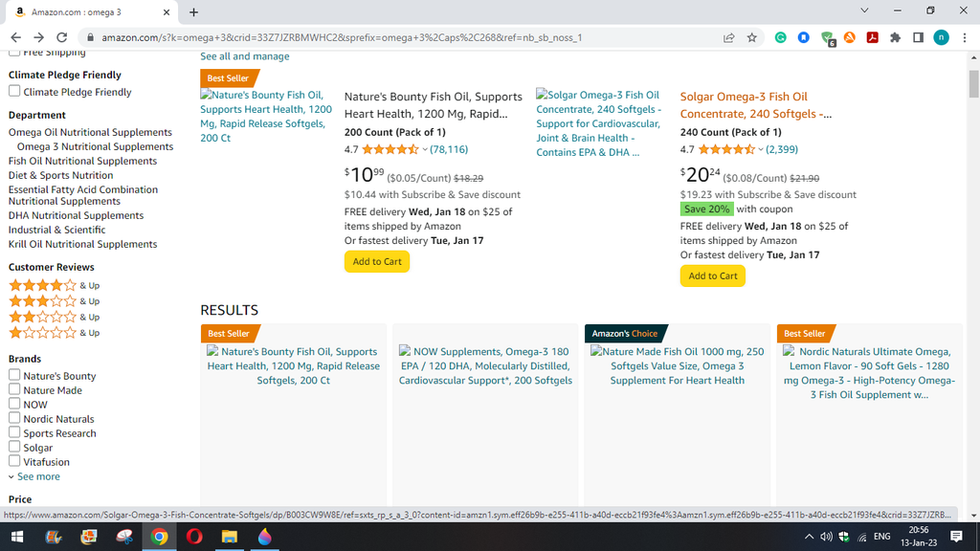Open Nordic Naturals Ultimate Omega result image

(869, 373)
